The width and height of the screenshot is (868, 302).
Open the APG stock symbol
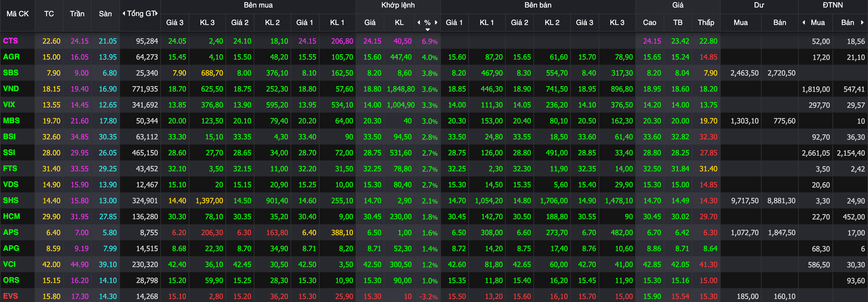point(11,248)
